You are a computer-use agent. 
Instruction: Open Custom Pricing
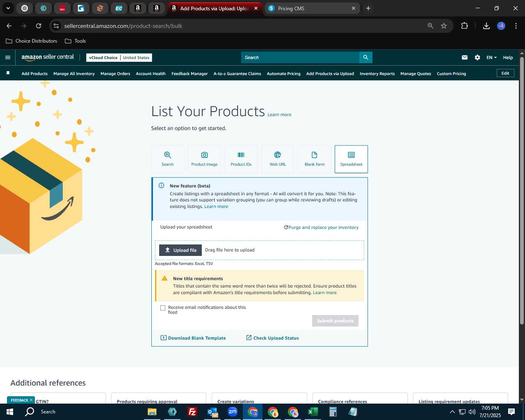pyautogui.click(x=451, y=74)
